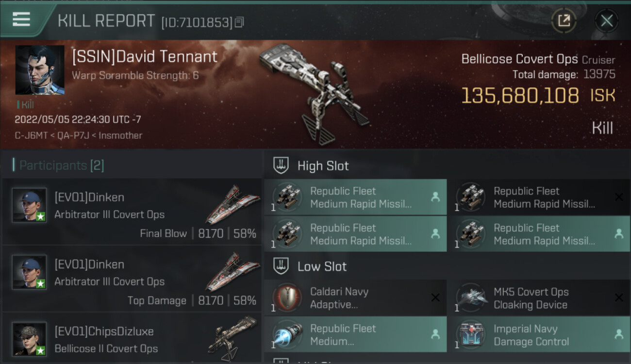This screenshot has height=364, width=631.
Task: Open MK5 Covert Ops Cloaking Device icon
Action: [470, 298]
